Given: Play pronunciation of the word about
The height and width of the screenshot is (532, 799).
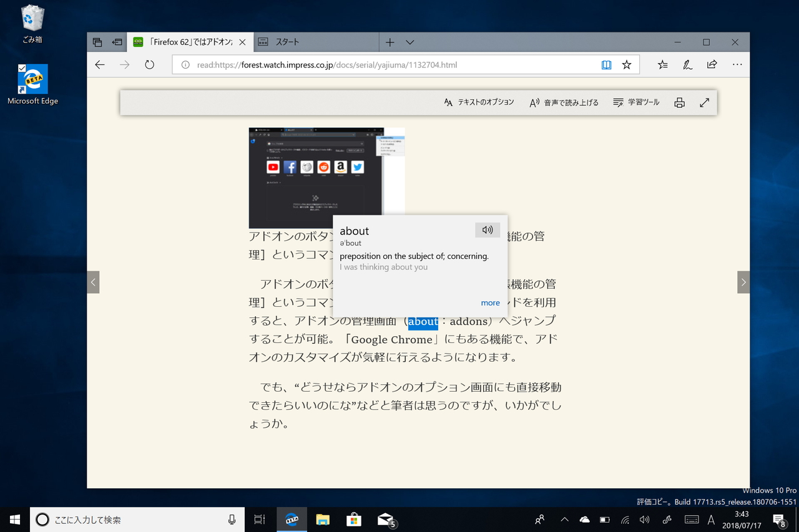Looking at the screenshot, I should pos(488,230).
